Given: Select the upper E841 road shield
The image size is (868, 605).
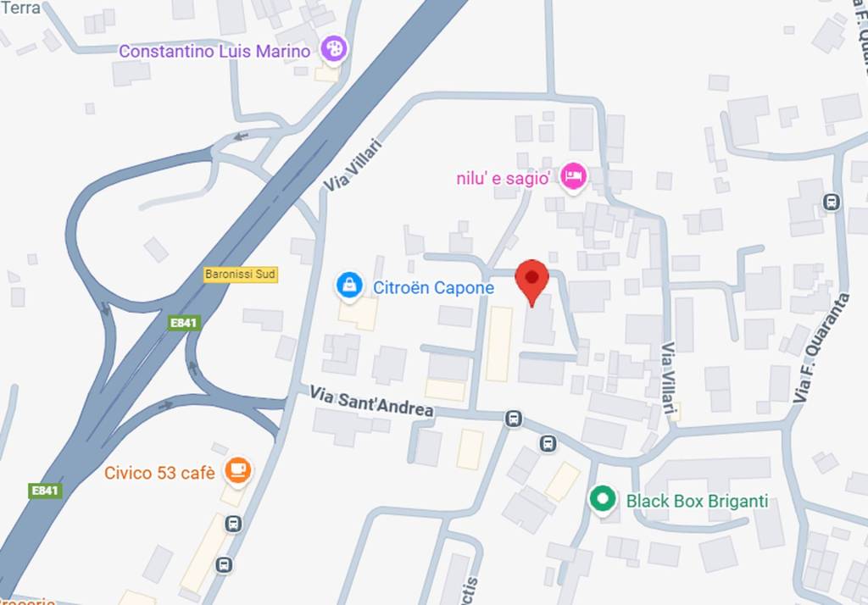Looking at the screenshot, I should coord(184,323).
